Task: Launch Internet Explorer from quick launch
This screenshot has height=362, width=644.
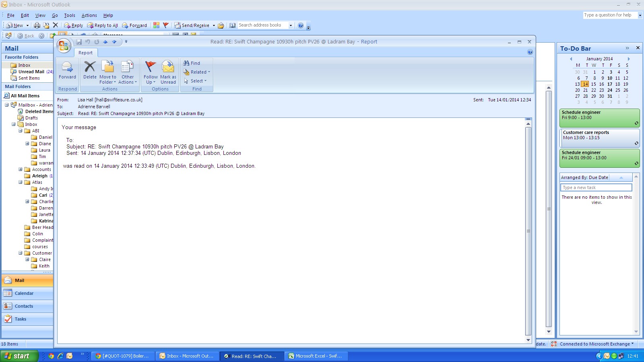Action: coord(60,356)
